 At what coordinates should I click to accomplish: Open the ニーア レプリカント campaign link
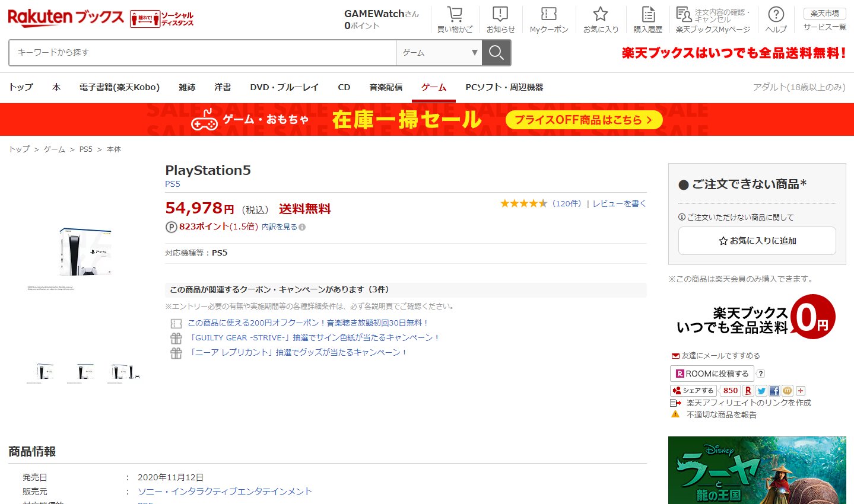(x=298, y=353)
